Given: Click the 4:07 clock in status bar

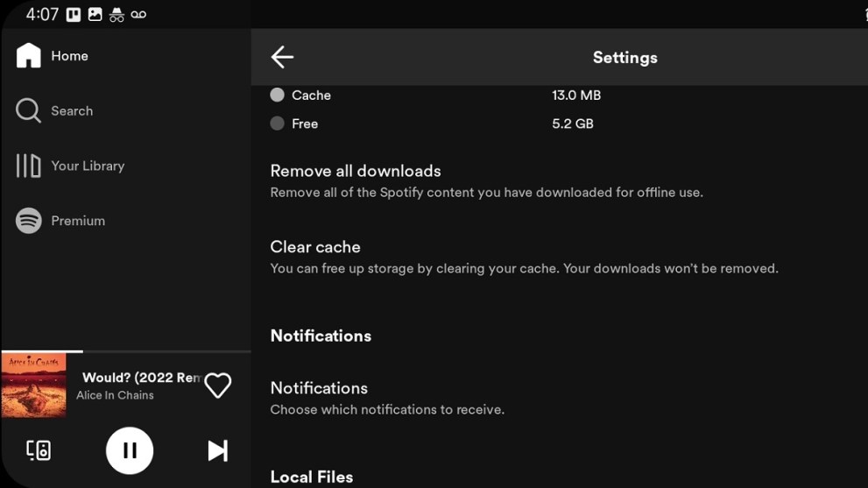Looking at the screenshot, I should point(42,14).
